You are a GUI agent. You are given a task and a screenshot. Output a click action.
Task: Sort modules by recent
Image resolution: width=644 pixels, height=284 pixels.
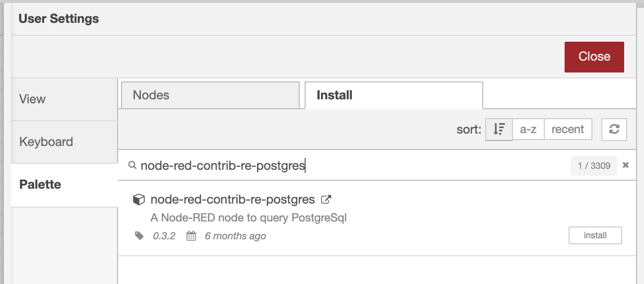[x=568, y=130]
